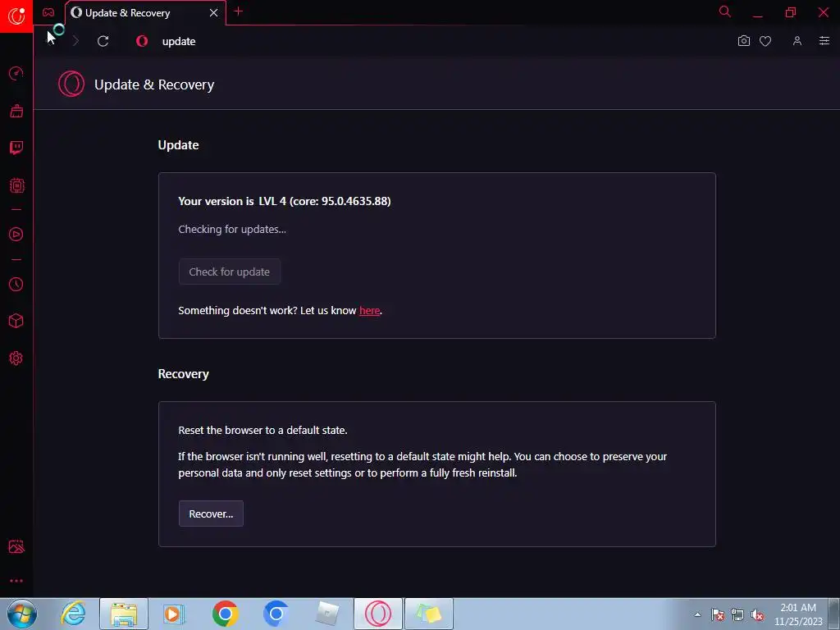Search tabs with magnifier icon

coord(725,11)
